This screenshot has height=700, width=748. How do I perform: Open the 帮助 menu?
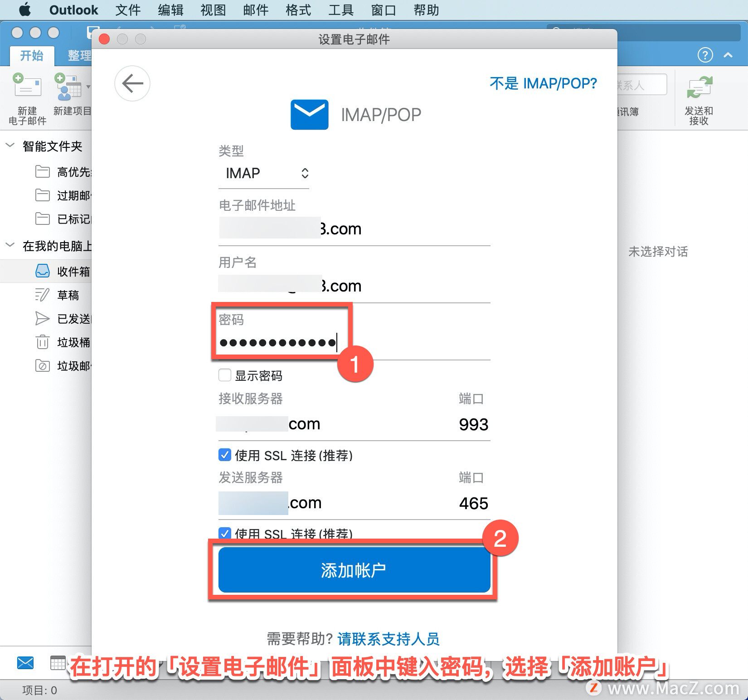coord(426,10)
